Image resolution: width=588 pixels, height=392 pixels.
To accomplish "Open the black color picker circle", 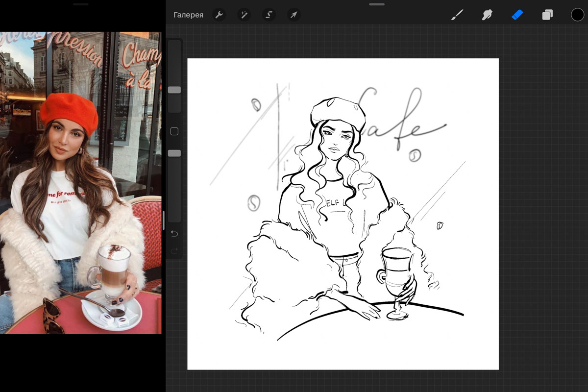I will 577,15.
